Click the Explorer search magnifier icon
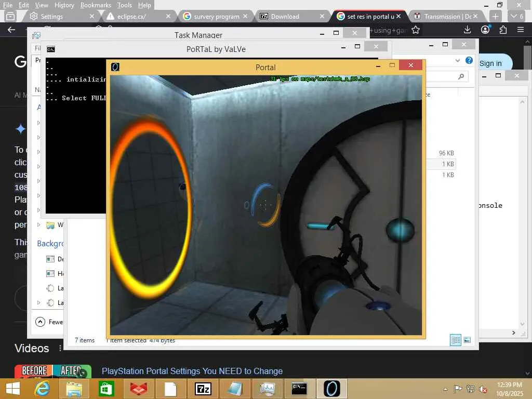This screenshot has height=399, width=532. [x=461, y=77]
